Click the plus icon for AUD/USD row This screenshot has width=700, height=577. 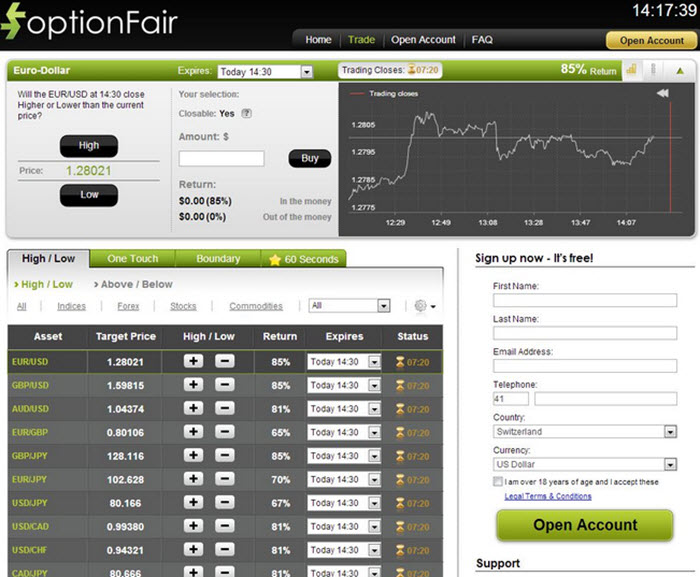pyautogui.click(x=193, y=408)
